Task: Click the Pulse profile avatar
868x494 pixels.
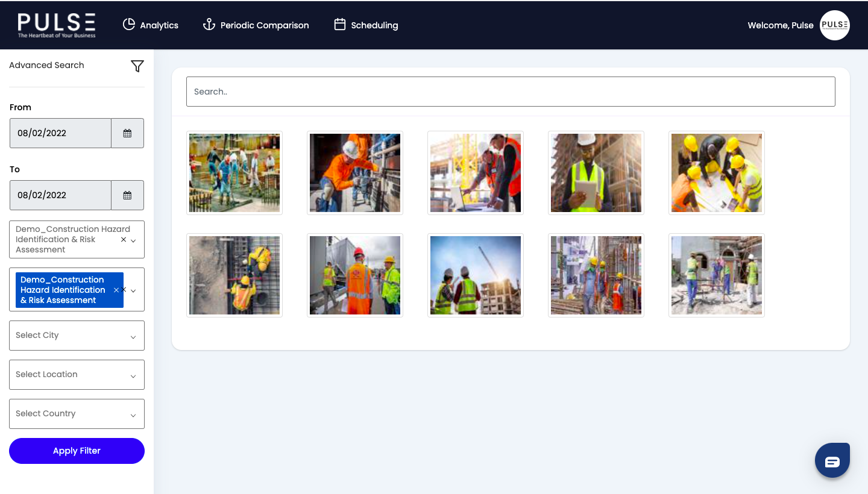Action: coord(835,25)
